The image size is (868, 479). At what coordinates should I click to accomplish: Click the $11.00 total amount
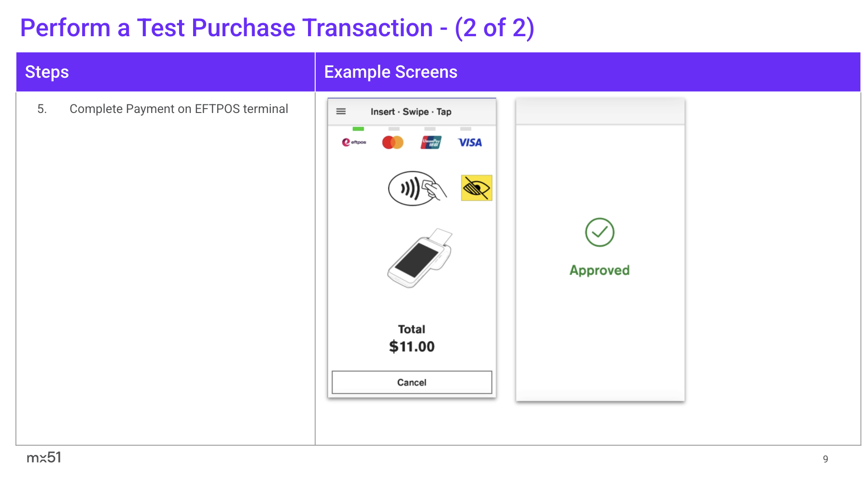pos(412,346)
